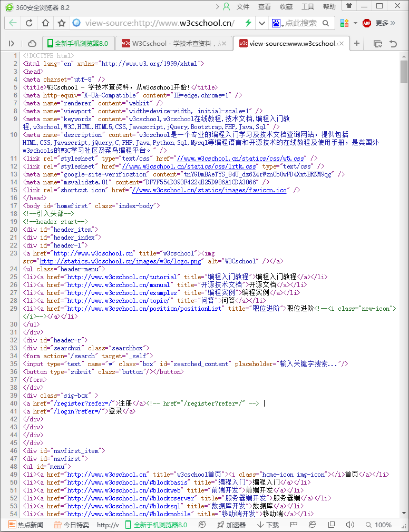The height and width of the screenshot is (532, 409).
Task: Open the colorful extensions grid icon
Action: point(345,23)
